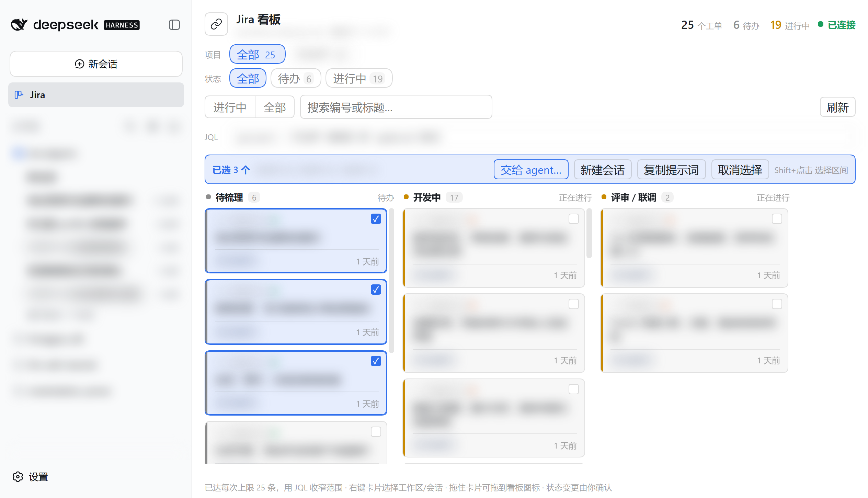The height and width of the screenshot is (498, 868).
Task: Click the 刷新 button
Action: click(x=837, y=107)
